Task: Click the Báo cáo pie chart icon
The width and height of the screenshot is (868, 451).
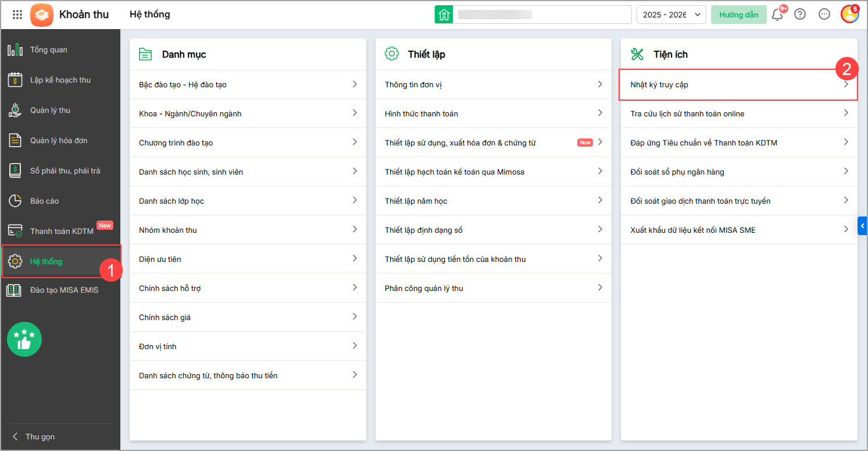Action: point(15,201)
